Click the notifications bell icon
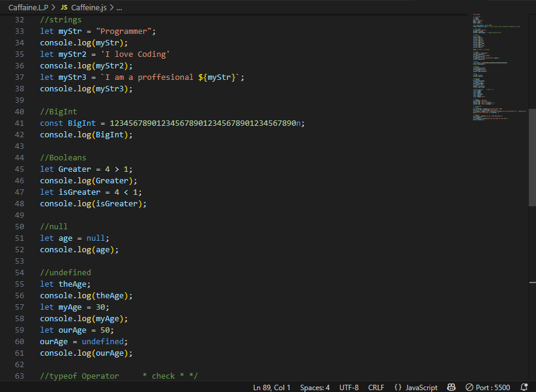The width and height of the screenshot is (536, 392). tap(525, 387)
